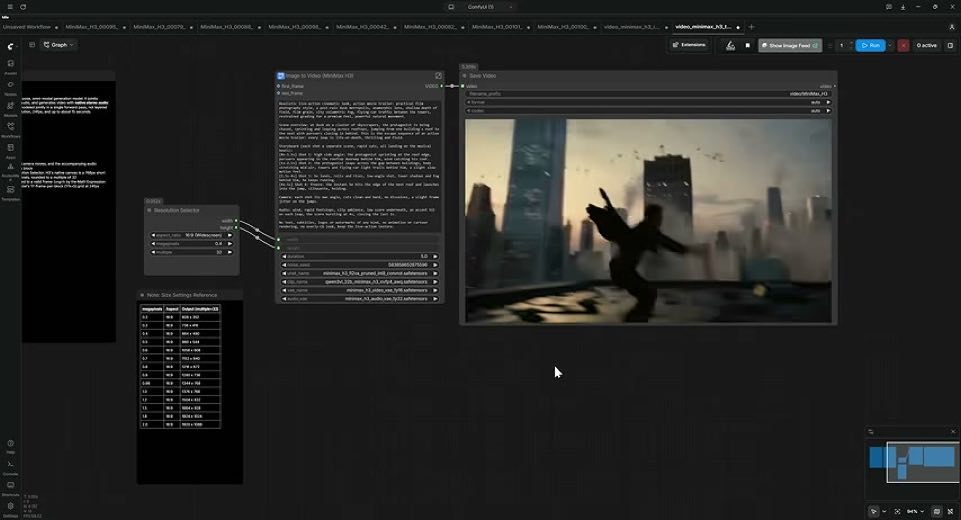Click the blue Run button
961x520 pixels.
870,45
